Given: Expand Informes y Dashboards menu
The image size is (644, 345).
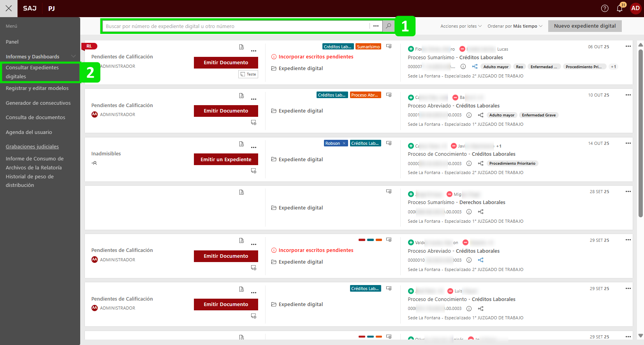Looking at the screenshot, I should click(73, 56).
